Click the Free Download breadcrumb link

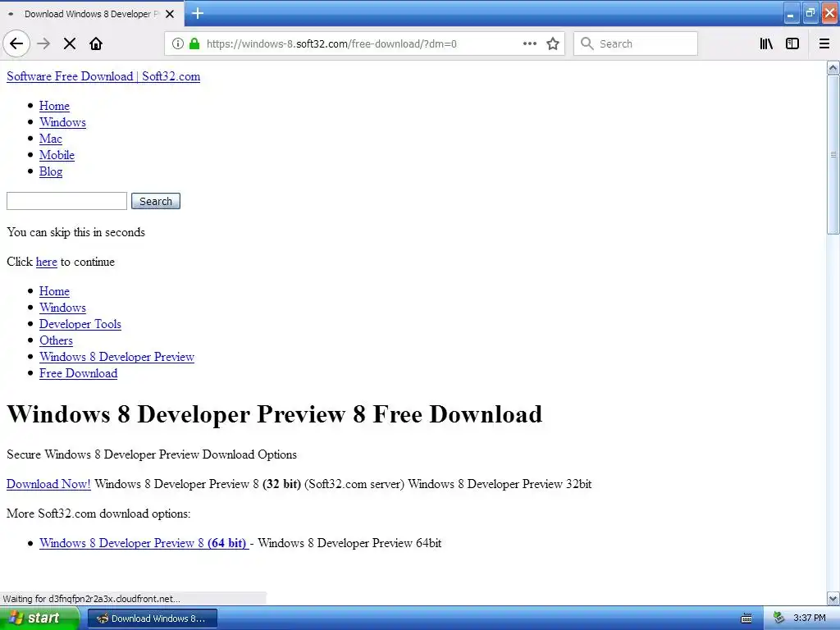point(78,373)
